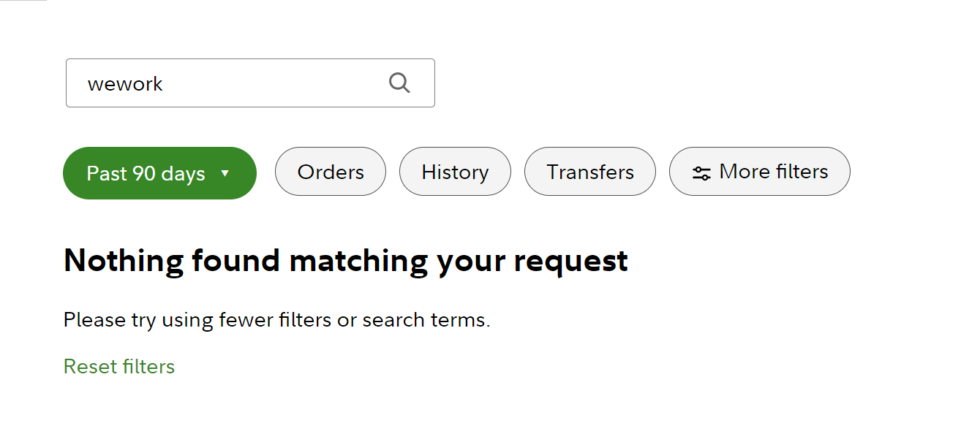Viewport: 980px width, 434px height.
Task: Focus the search field containing "wework"
Action: [x=234, y=83]
